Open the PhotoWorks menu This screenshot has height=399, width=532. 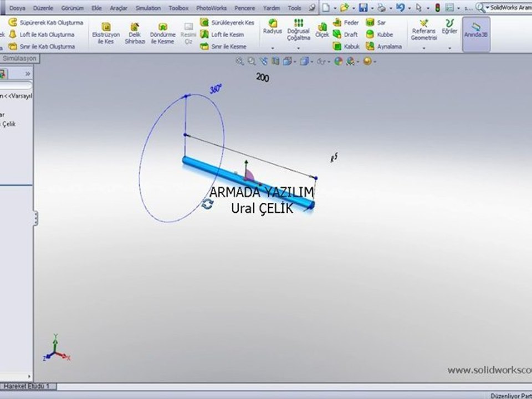click(x=211, y=8)
